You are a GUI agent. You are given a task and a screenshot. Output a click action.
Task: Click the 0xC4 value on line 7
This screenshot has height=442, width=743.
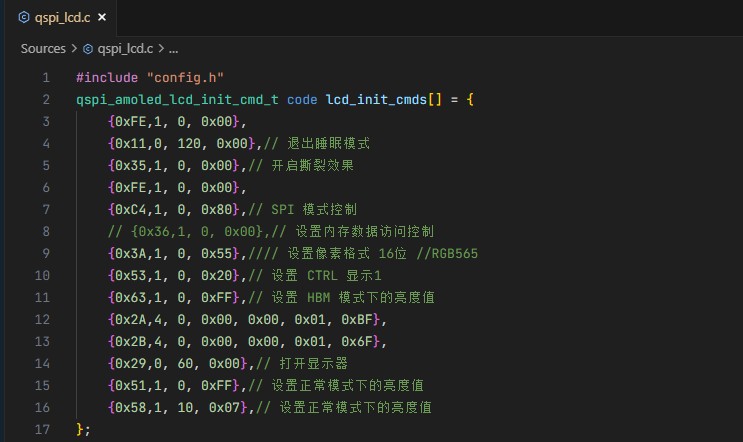(x=130, y=209)
